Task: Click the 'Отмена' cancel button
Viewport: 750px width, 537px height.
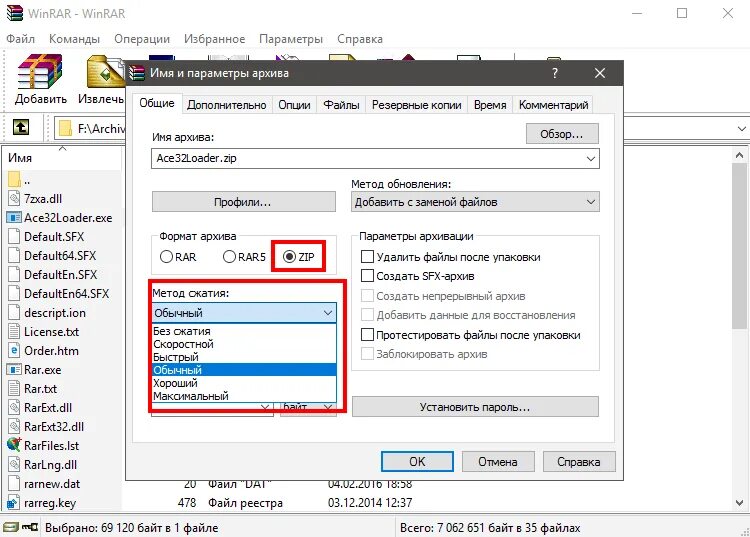Action: pyautogui.click(x=498, y=461)
